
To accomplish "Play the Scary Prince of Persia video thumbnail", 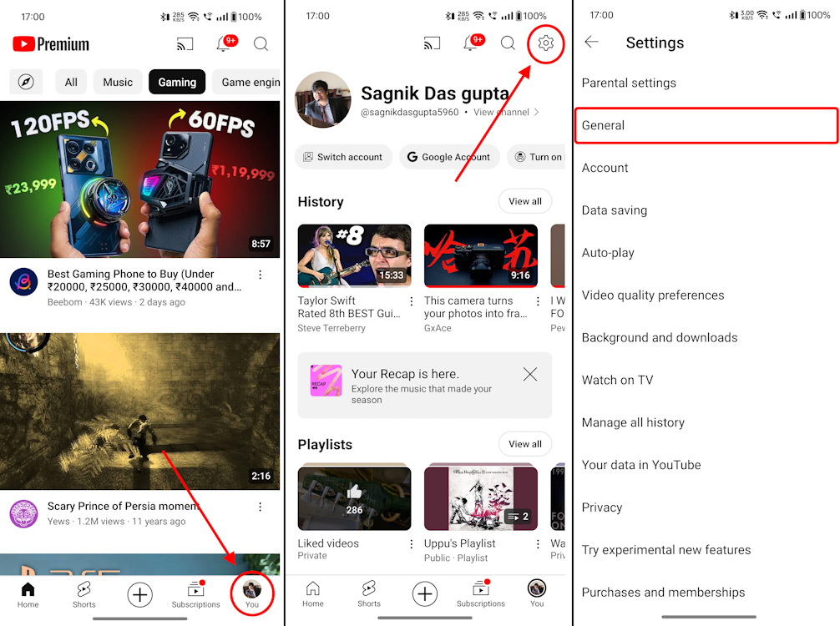I will pos(140,411).
